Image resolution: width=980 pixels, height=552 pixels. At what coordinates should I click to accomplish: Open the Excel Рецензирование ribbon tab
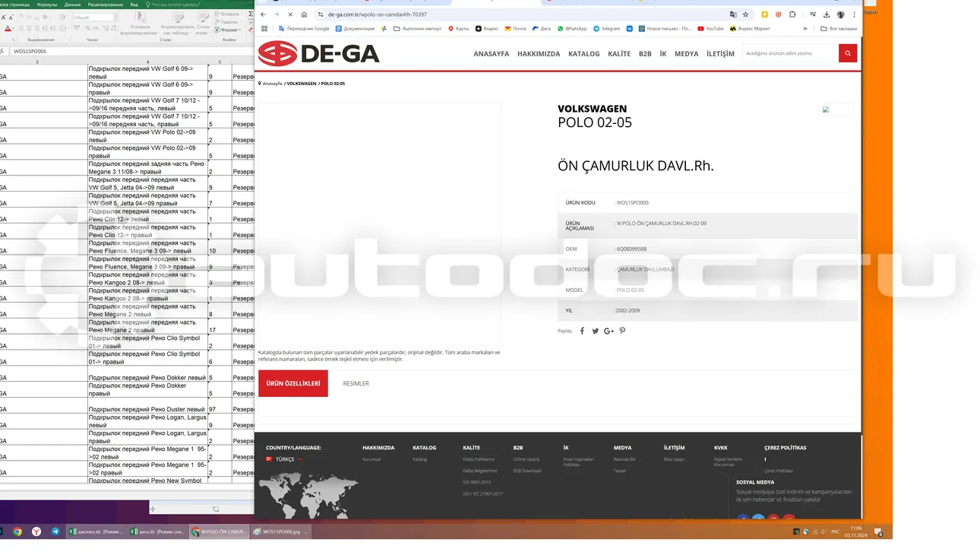click(106, 5)
